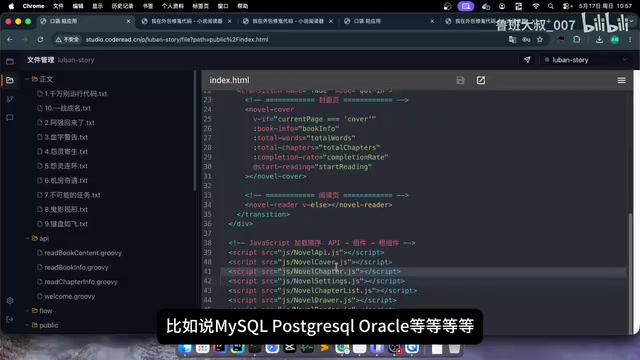The width and height of the screenshot is (640, 360).
Task: Click the Wi-Fi status icon
Action: [536, 6]
